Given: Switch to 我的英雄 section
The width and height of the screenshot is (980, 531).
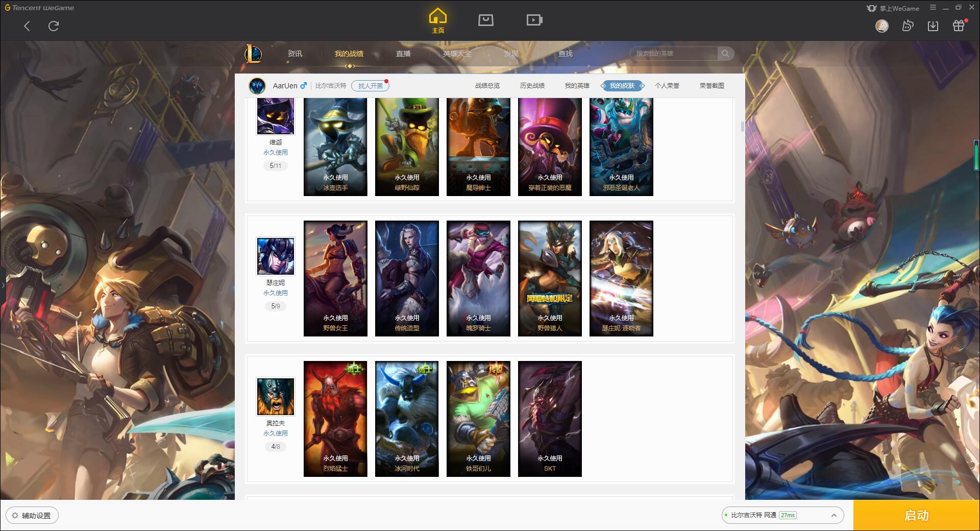Looking at the screenshot, I should point(577,86).
